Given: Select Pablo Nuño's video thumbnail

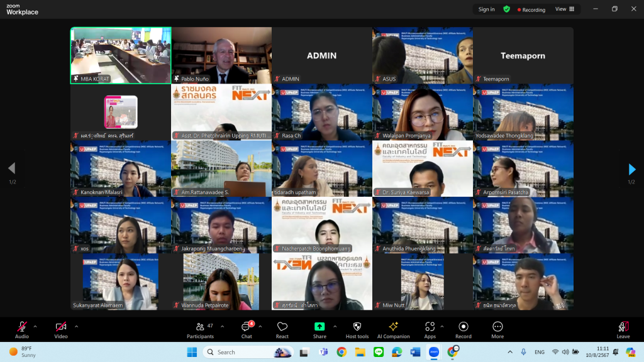Looking at the screenshot, I should [221, 55].
